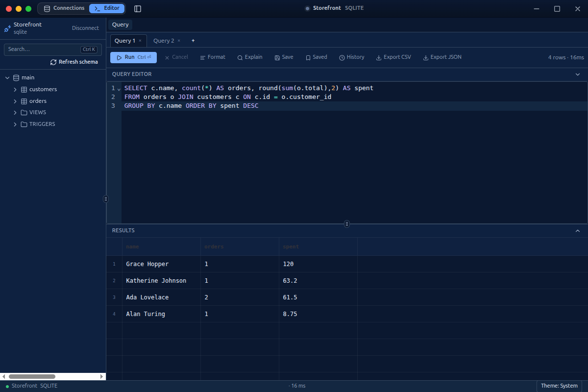Screen dimensions: 588x392
Task: Click the 16 ms status bar timing
Action: pyautogui.click(x=297, y=386)
